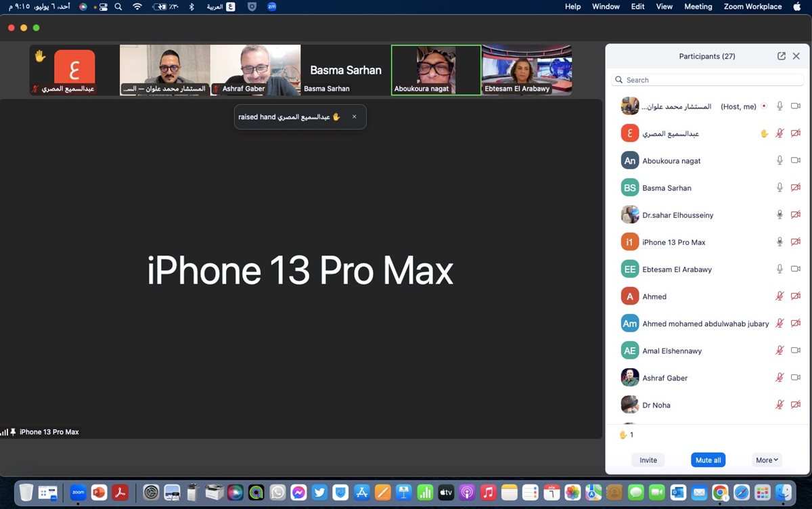Click Amal Elshennawy's muted microphone icon
This screenshot has width=812, height=509.
[780, 350]
